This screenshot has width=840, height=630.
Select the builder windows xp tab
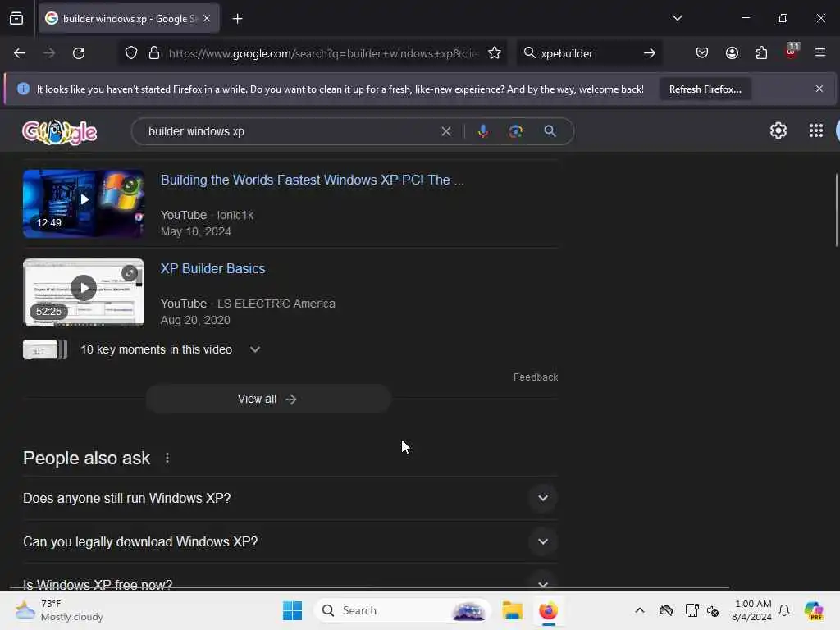[x=129, y=19]
